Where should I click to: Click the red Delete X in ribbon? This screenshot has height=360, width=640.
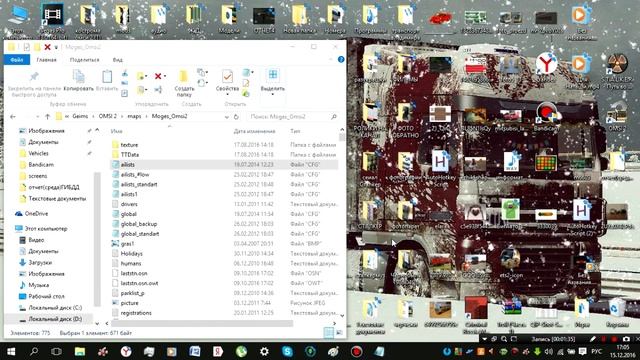[x=158, y=76]
